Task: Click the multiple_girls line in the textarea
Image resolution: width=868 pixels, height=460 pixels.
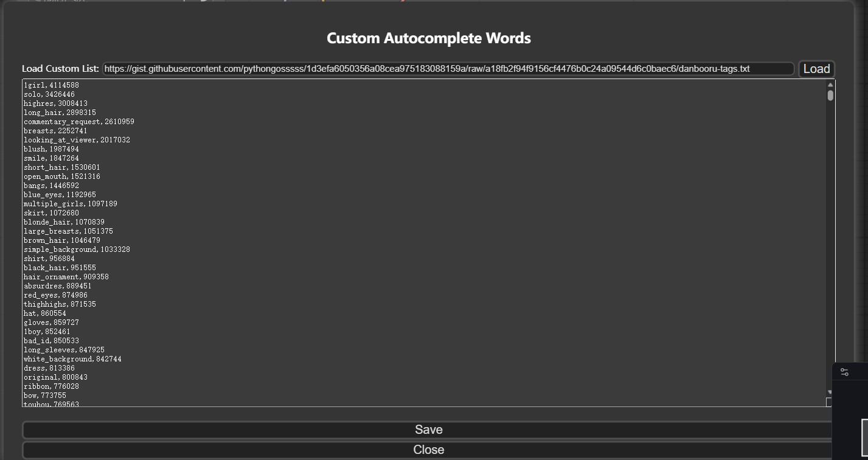Action: [71, 204]
